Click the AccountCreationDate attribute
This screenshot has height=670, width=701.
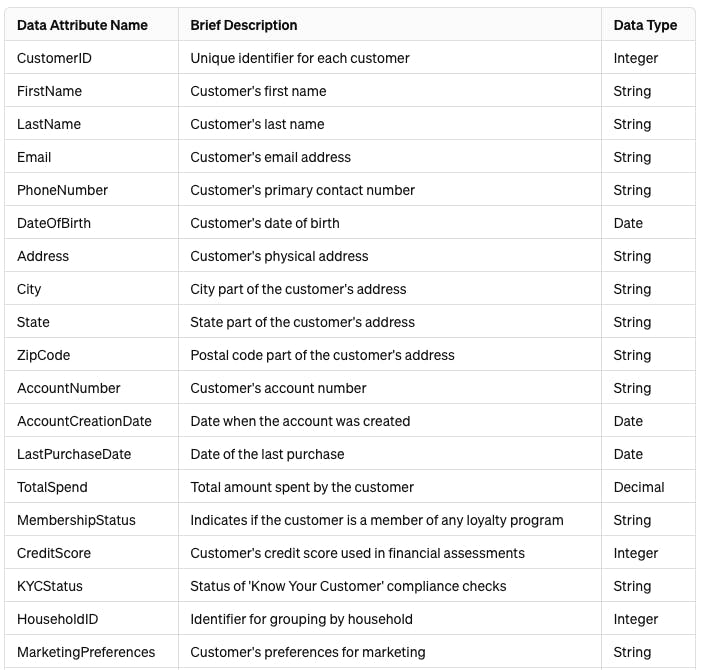[84, 421]
